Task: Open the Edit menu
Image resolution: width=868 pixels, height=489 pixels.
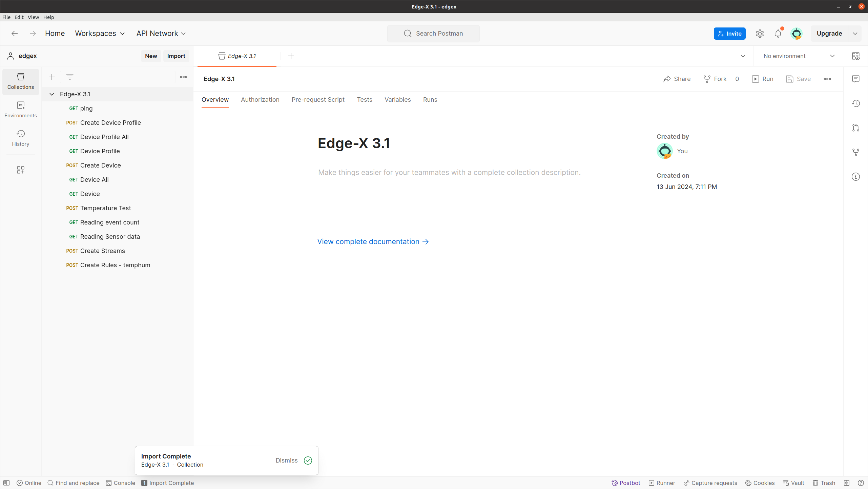Action: [x=19, y=17]
